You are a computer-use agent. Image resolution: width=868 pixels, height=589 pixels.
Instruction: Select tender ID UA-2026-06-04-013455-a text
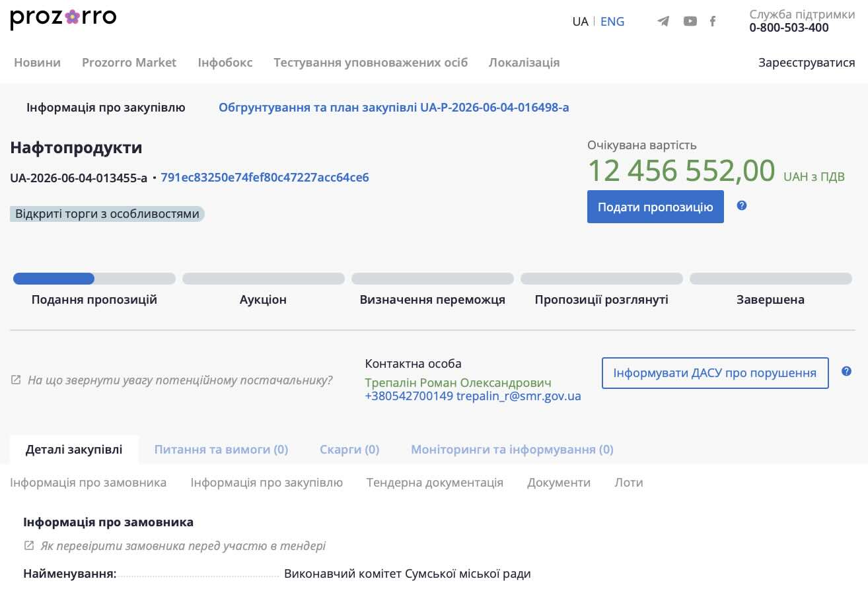click(x=79, y=178)
